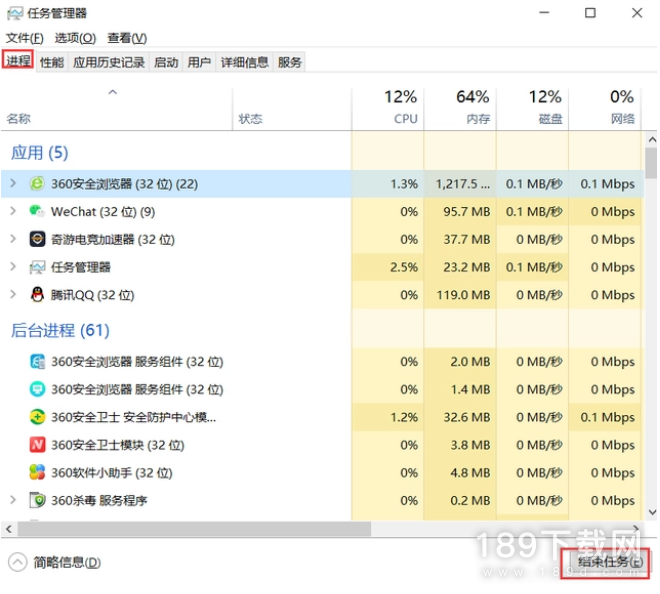Switch to the 应用历史记录 tab
The width and height of the screenshot is (660, 594).
[109, 62]
